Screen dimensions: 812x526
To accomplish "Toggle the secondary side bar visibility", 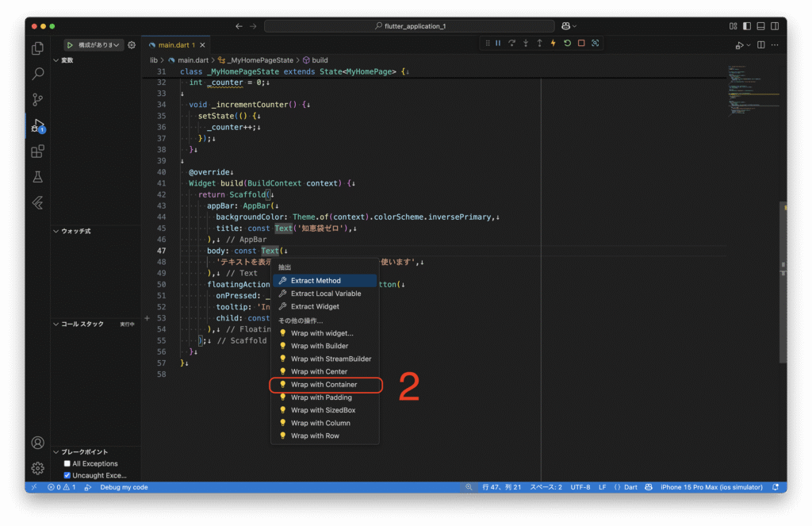I will pyautogui.click(x=775, y=26).
